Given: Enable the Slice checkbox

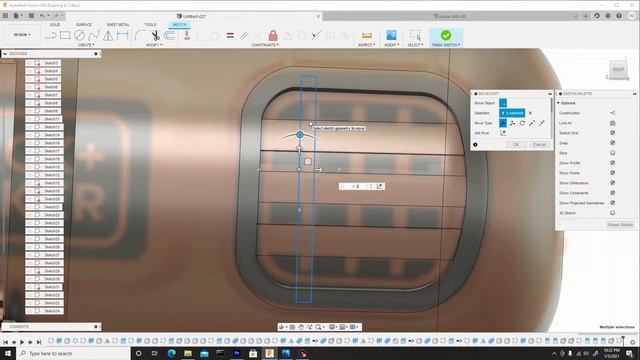Looking at the screenshot, I should coord(613,153).
